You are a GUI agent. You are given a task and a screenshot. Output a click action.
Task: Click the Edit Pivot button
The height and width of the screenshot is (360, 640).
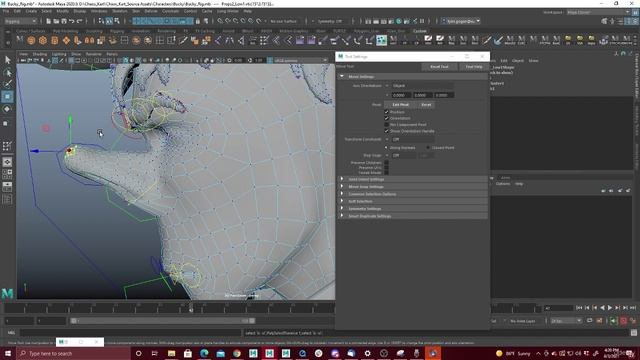[x=400, y=104]
